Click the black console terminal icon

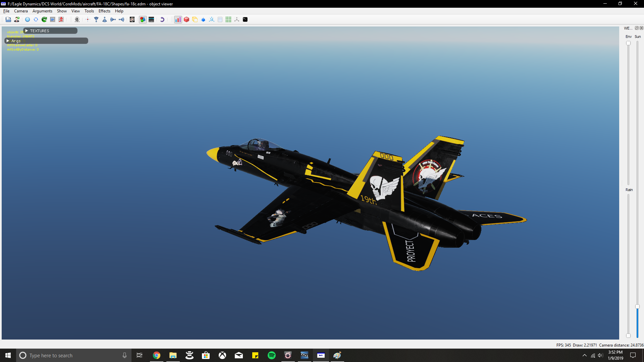pos(245,19)
